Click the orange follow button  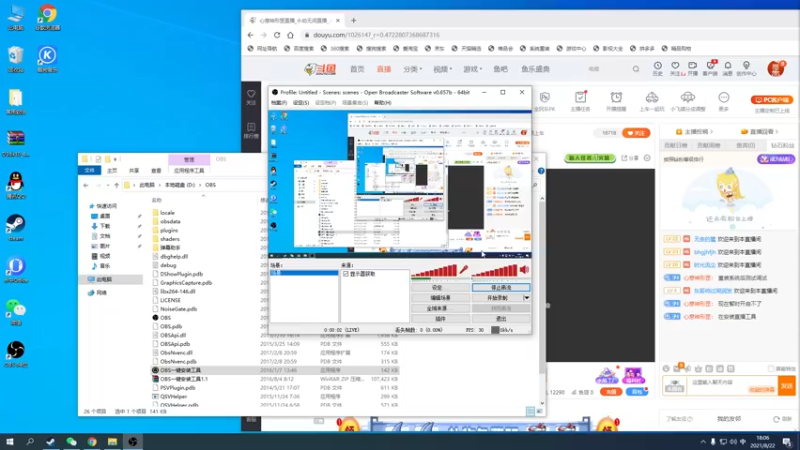point(636,133)
